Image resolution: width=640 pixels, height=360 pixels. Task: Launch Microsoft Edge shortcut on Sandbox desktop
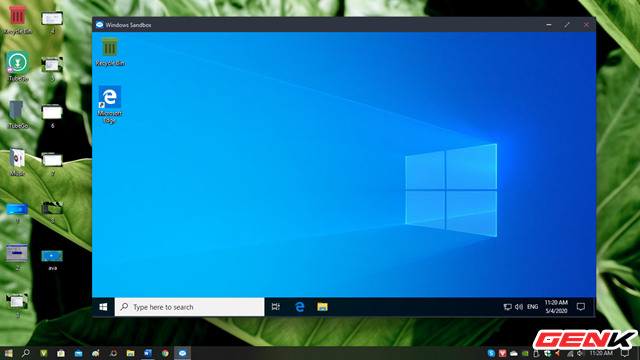pyautogui.click(x=110, y=104)
